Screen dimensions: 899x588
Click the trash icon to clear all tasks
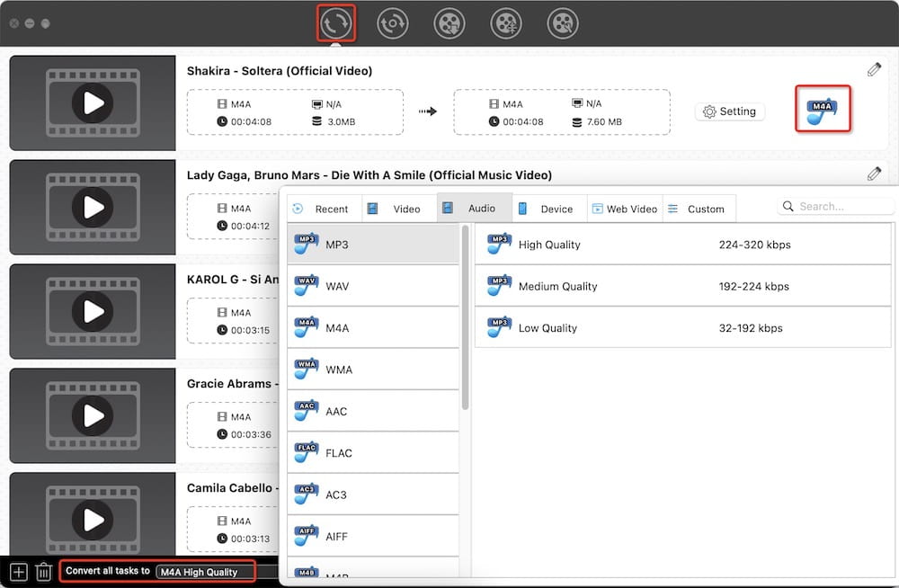(x=43, y=571)
